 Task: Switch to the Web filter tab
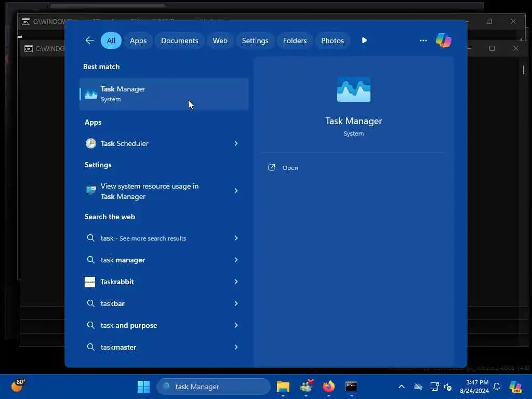point(220,41)
